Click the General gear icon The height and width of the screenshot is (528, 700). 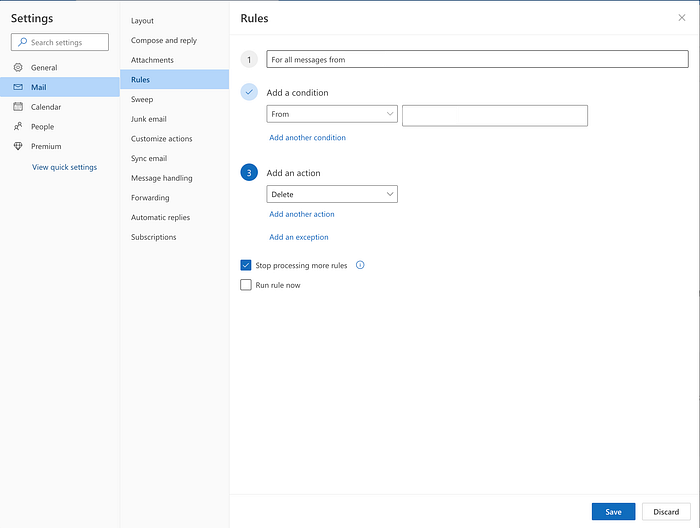coord(18,67)
